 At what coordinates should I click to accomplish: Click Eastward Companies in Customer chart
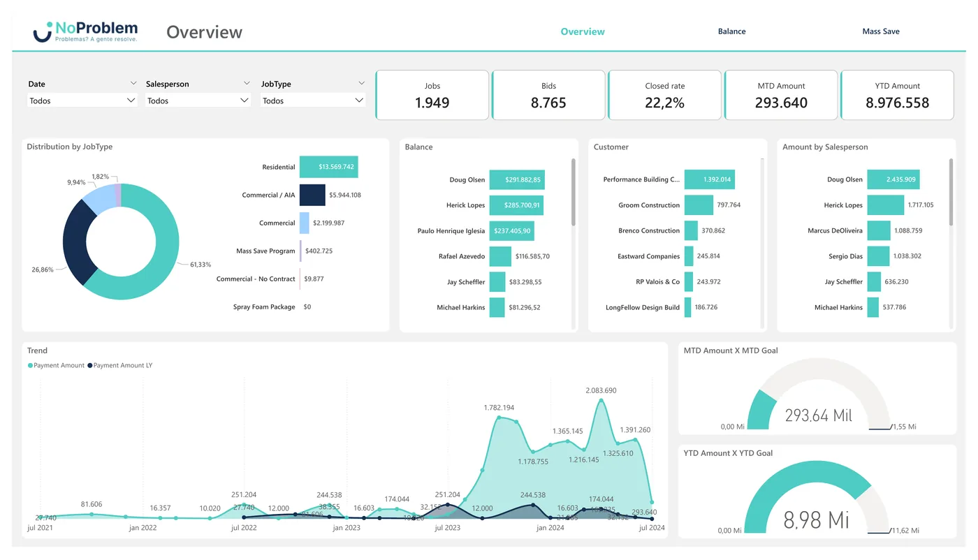(649, 256)
